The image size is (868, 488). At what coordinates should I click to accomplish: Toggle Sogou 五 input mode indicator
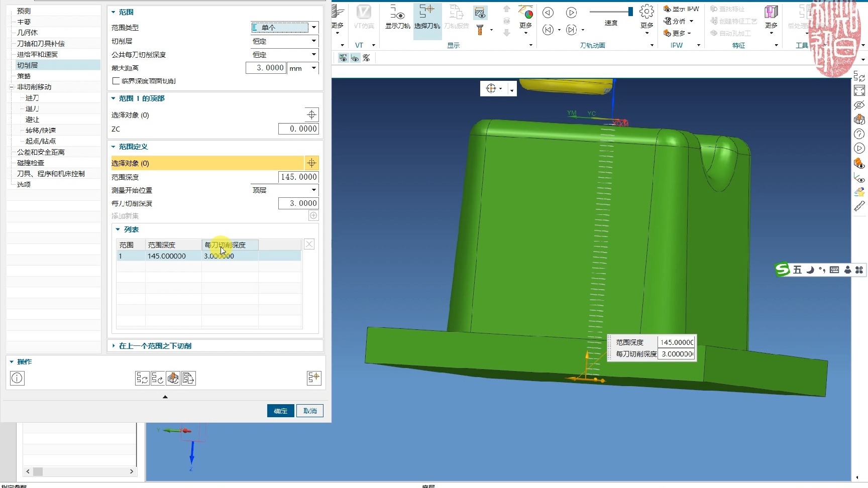pyautogui.click(x=798, y=270)
